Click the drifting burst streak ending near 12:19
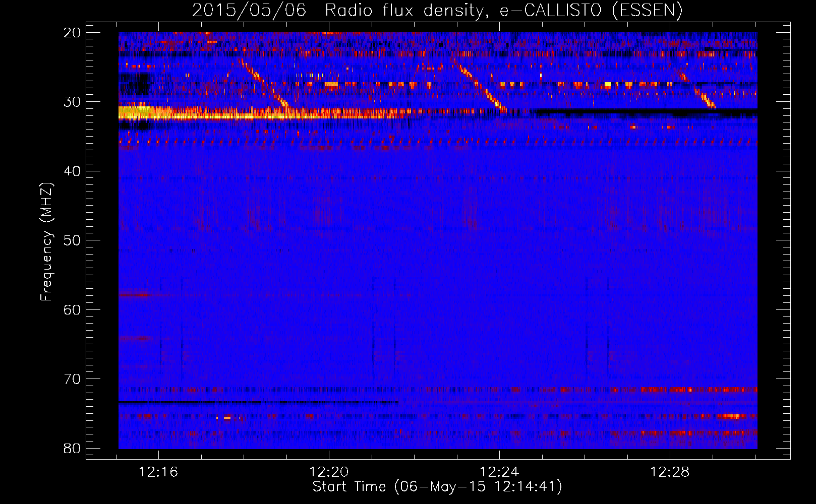This screenshot has height=504, width=816. (264, 84)
